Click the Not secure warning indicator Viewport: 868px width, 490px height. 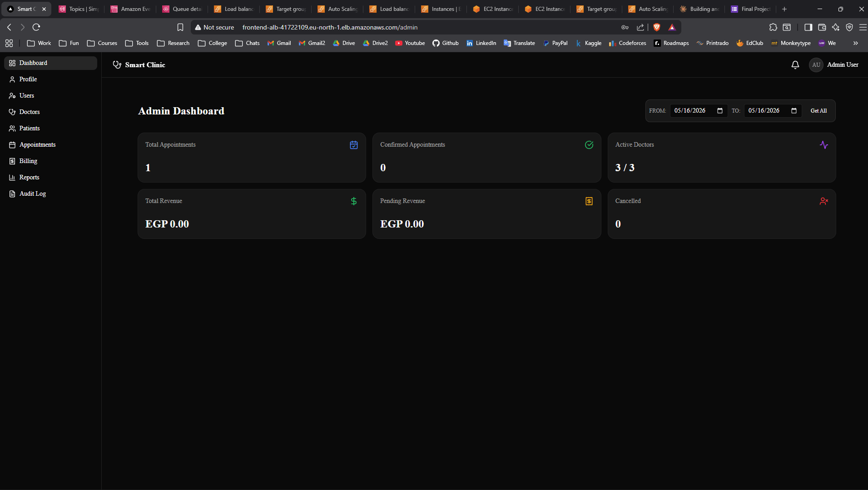coord(214,27)
